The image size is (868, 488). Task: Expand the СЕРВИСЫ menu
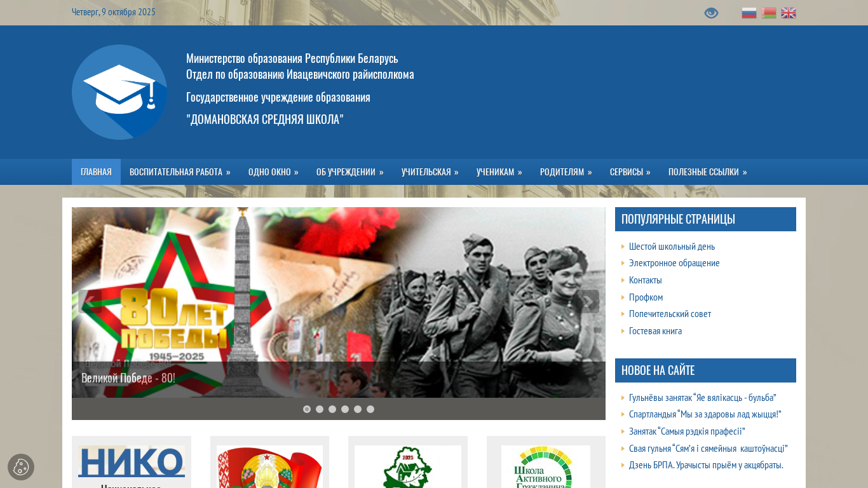tap(630, 172)
